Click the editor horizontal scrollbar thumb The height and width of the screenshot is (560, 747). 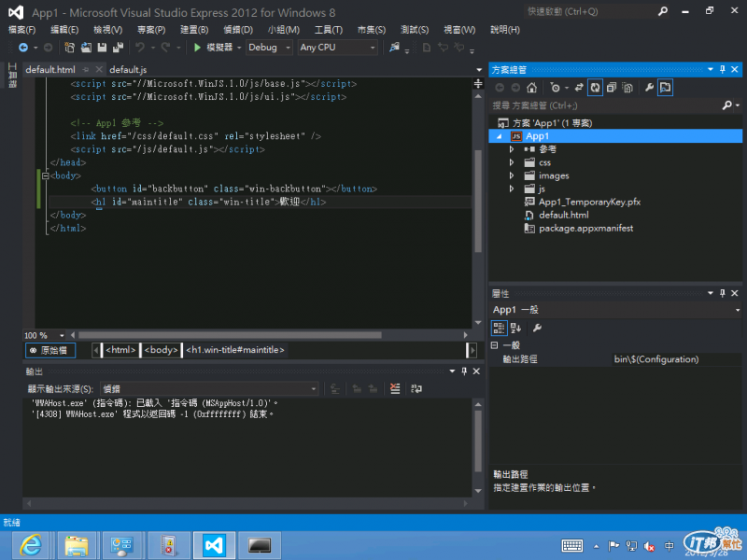click(x=230, y=335)
